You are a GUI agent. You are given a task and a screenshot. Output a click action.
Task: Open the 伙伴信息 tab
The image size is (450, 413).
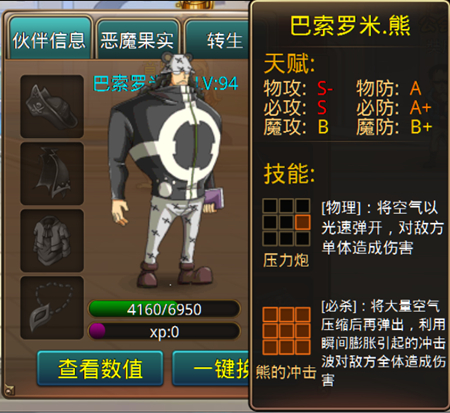coord(49,39)
